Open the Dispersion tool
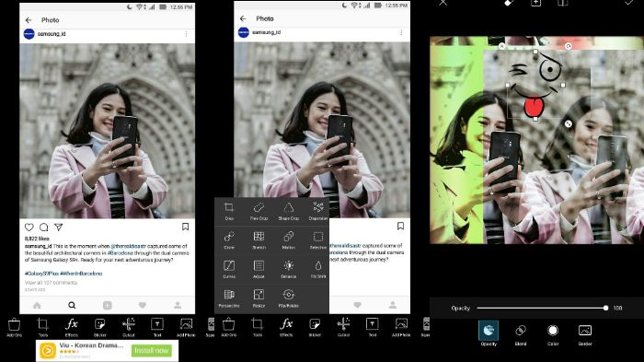This screenshot has height=362, width=644. tap(318, 211)
